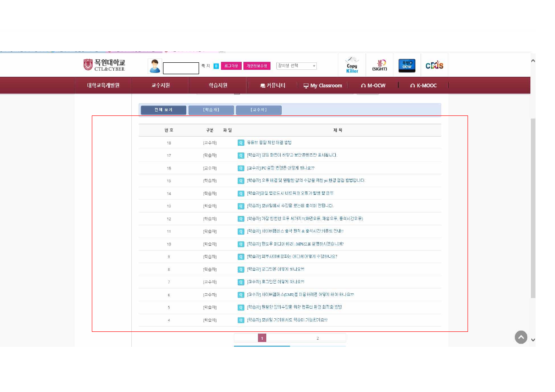Viewport: 555px width, 392px height.
Task: Open the 목원 OCW icon
Action: click(406, 65)
